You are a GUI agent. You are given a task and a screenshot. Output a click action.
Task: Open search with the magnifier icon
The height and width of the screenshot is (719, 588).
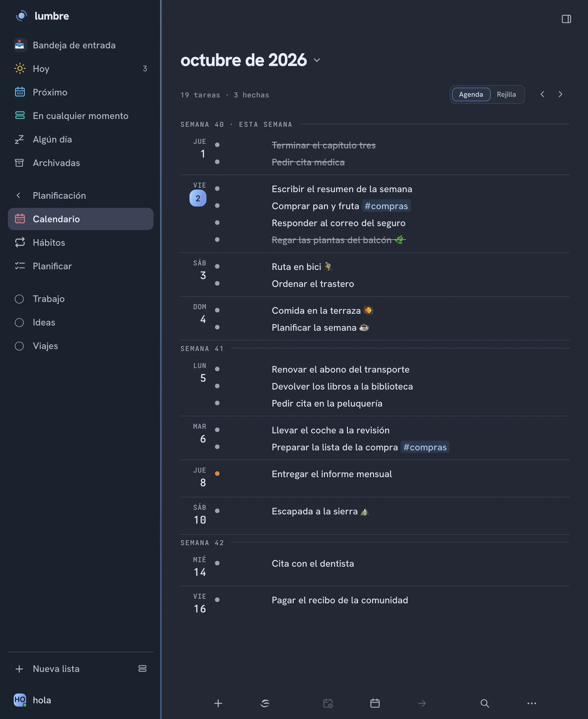point(485,703)
